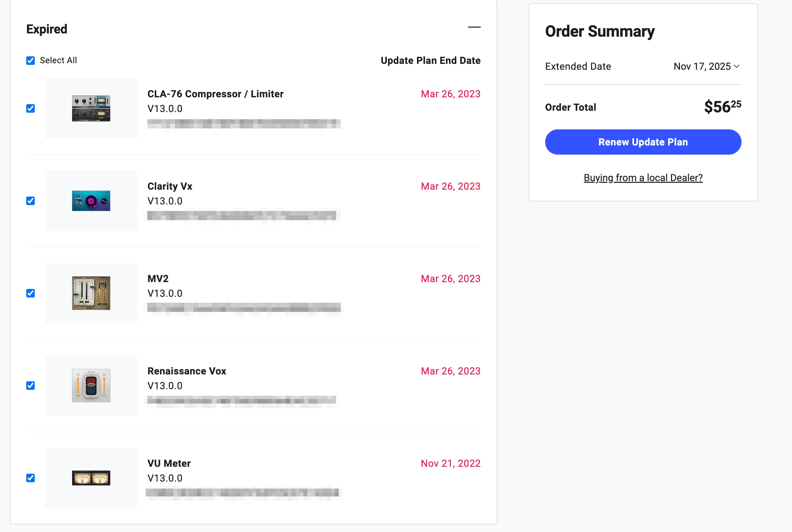The height and width of the screenshot is (532, 792).
Task: Toggle the Select All checkbox
Action: point(30,61)
